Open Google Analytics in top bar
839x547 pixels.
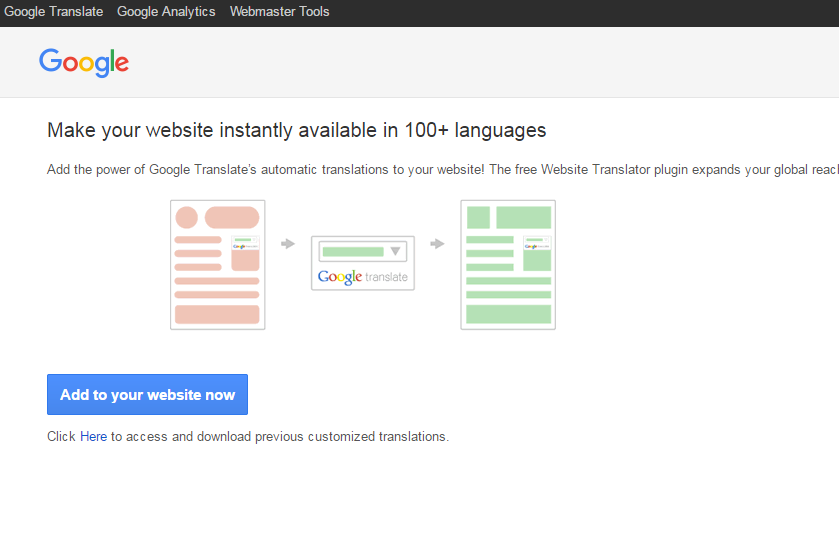click(x=166, y=11)
